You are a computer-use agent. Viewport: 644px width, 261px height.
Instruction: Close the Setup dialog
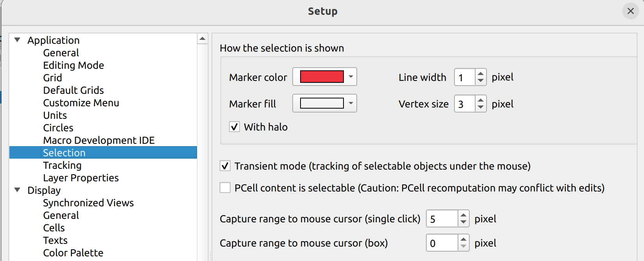pyautogui.click(x=630, y=11)
